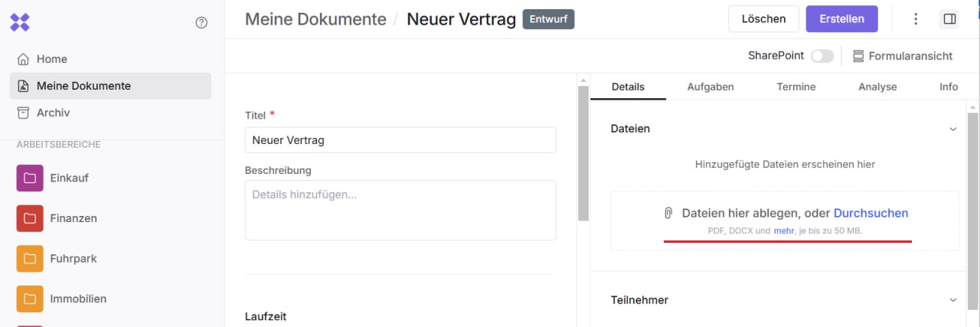Viewport: 980px width, 327px height.
Task: Toggle the side panel layout icon
Action: coord(949,19)
